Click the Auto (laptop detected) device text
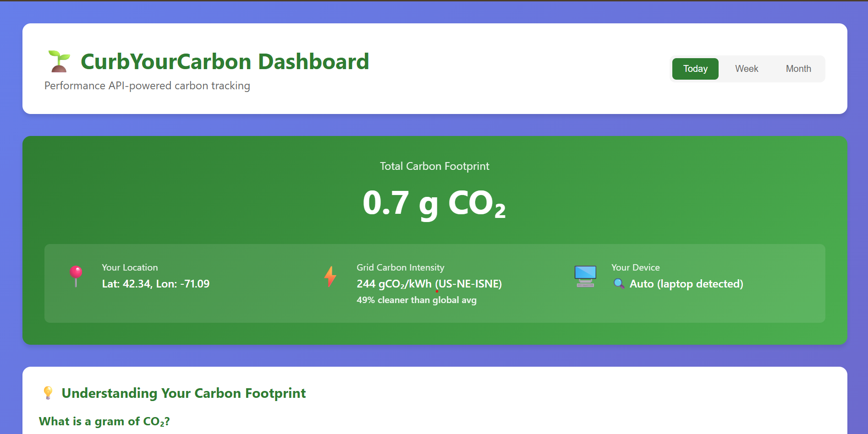This screenshot has width=868, height=434. point(687,284)
